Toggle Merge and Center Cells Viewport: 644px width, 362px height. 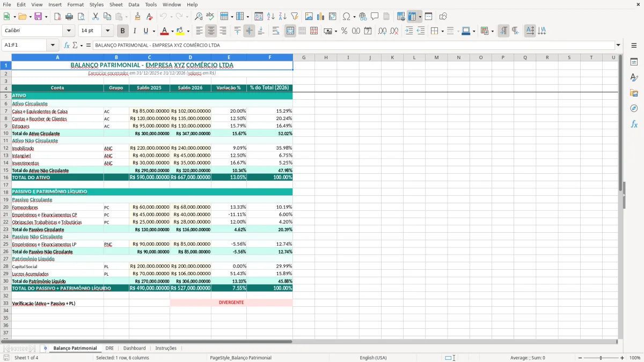tap(290, 31)
